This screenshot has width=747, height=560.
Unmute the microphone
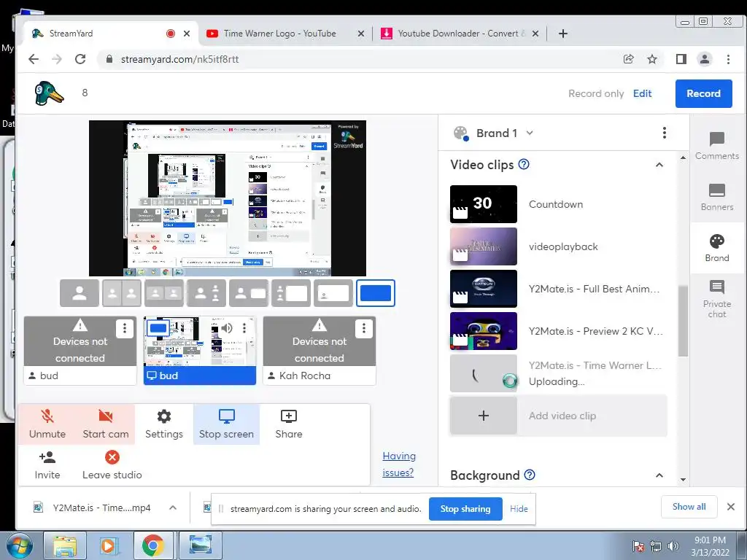[47, 424]
